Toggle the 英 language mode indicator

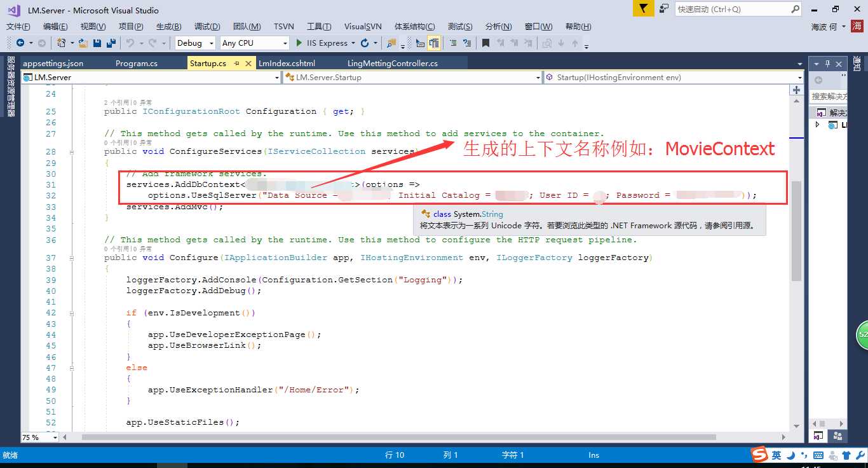pyautogui.click(x=776, y=455)
